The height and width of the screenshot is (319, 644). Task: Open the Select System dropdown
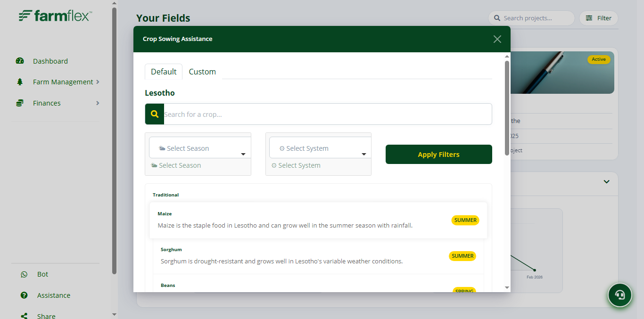320,148
